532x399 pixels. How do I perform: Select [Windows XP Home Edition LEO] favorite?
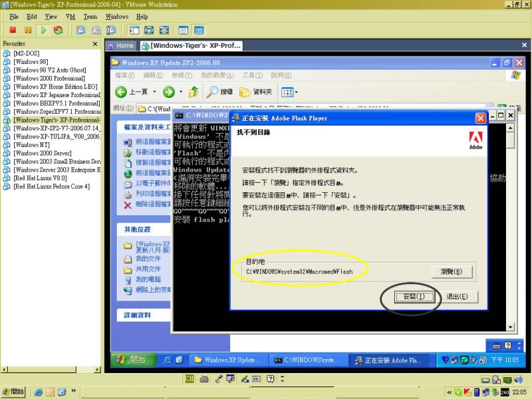(x=55, y=87)
